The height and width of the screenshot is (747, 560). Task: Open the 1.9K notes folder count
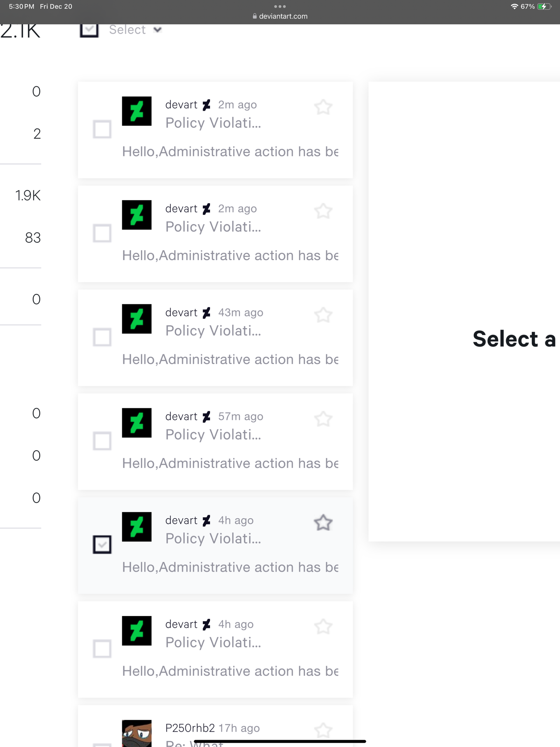click(28, 195)
